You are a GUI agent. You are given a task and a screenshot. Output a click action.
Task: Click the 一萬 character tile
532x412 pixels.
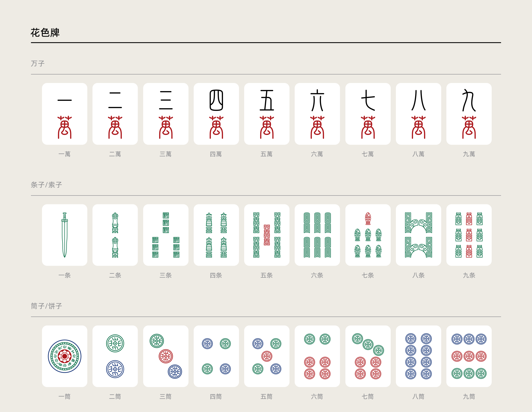coord(65,114)
